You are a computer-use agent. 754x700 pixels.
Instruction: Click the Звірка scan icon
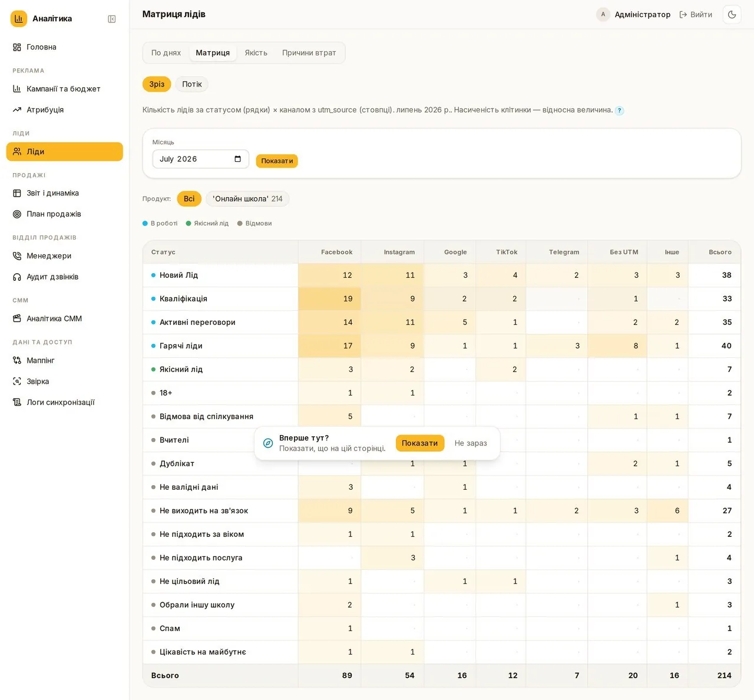[17, 381]
